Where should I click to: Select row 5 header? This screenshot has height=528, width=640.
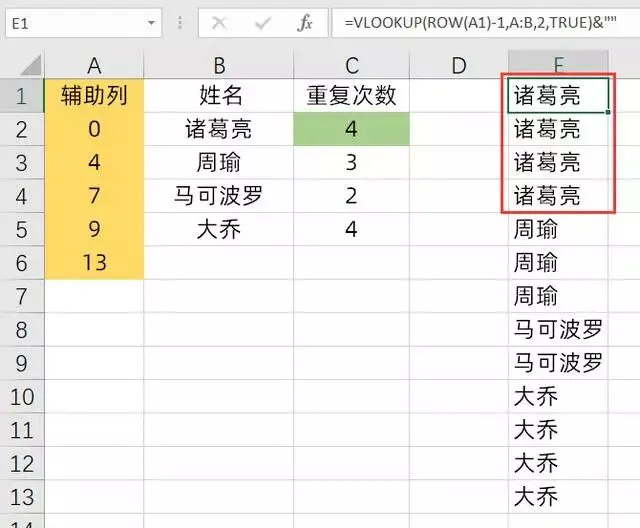pos(22,230)
